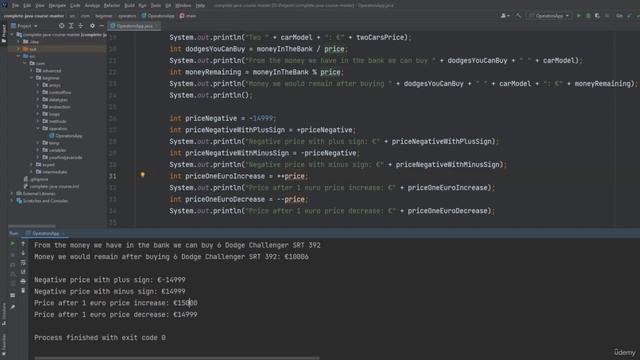Screen dimensions: 640x360
Task: Click the green Run button in top toolbar
Action: tap(578, 16)
